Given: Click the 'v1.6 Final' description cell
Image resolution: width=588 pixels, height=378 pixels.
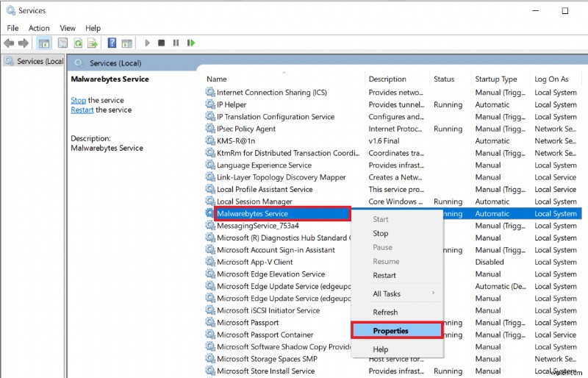Looking at the screenshot, I should click(x=384, y=140).
